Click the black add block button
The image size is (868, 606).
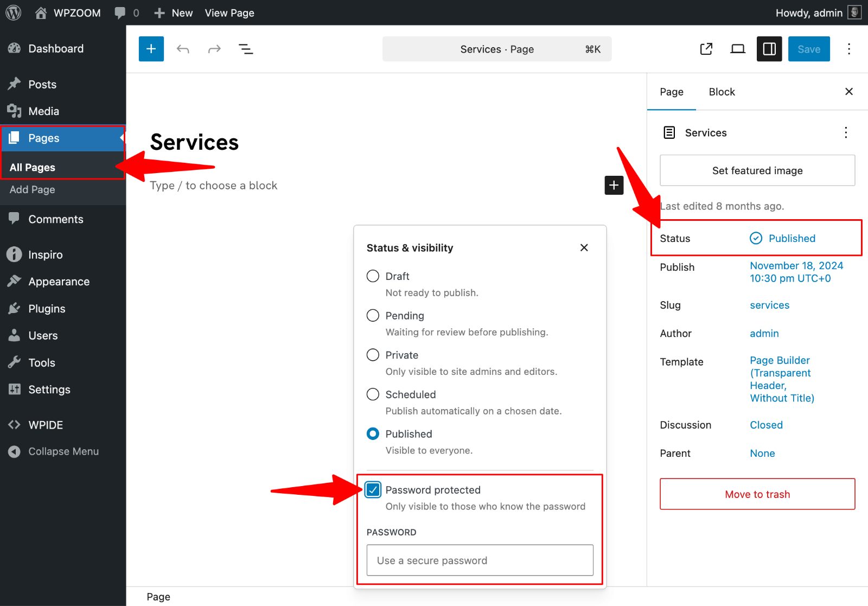(614, 185)
